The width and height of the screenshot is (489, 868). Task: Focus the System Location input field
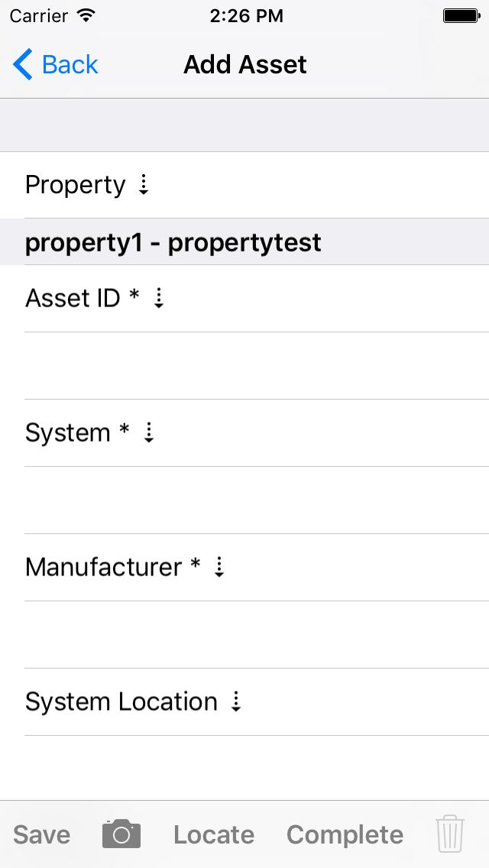(x=256, y=767)
